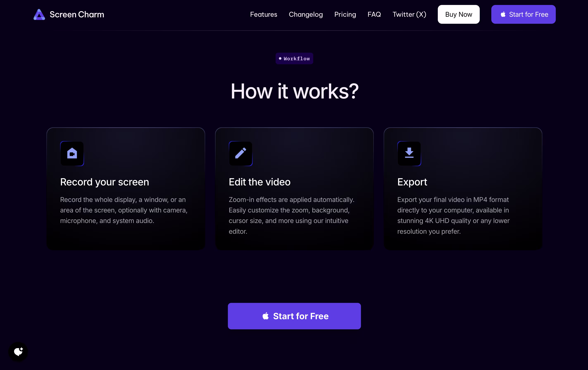588x370 pixels.
Task: Click the Record your screen heading
Action: pyautogui.click(x=105, y=182)
